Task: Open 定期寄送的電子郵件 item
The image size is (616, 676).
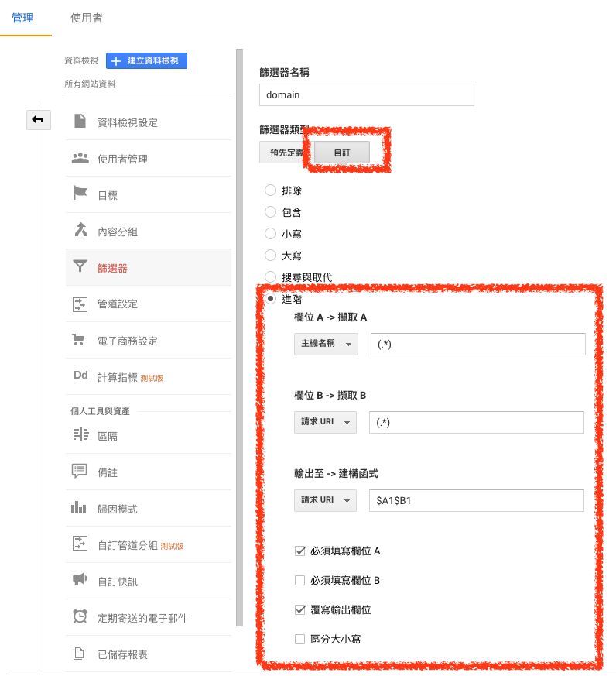Action: click(x=148, y=618)
